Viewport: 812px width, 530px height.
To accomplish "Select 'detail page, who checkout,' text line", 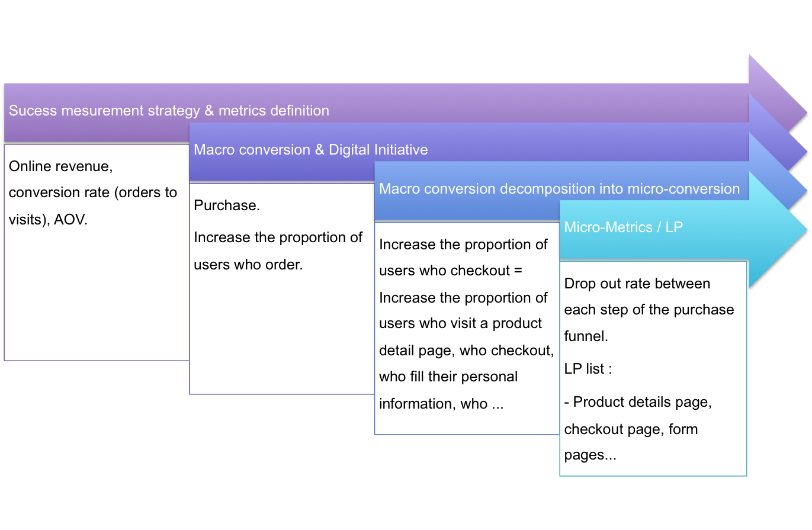I will 466,351.
